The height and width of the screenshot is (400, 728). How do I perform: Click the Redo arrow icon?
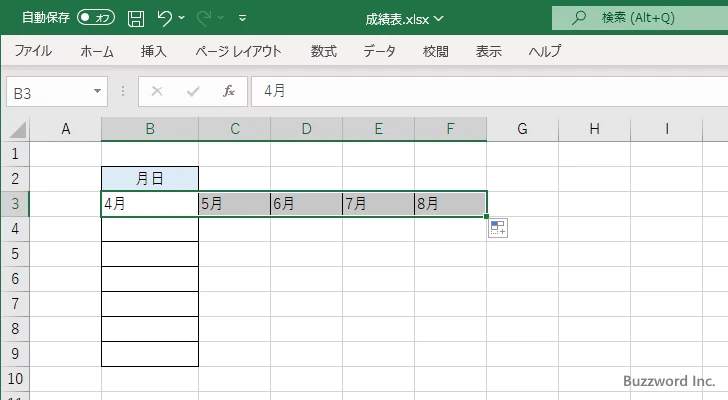(204, 18)
